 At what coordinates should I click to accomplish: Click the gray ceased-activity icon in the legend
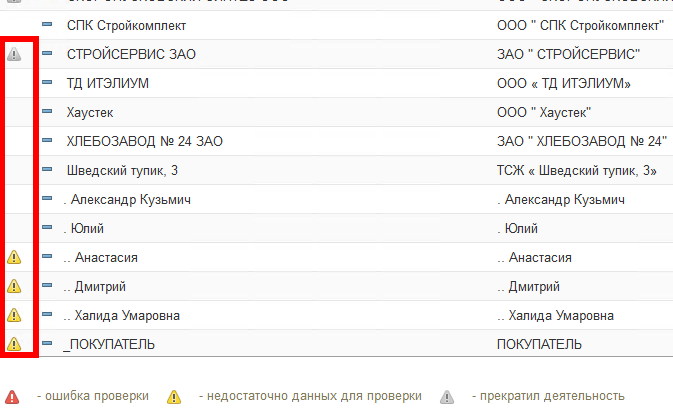coord(446,396)
